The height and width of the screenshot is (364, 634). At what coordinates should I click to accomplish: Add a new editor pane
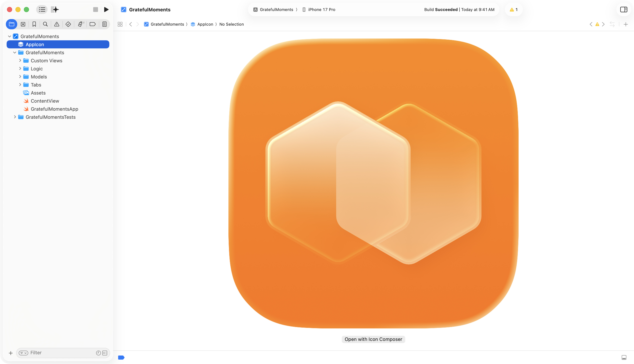626,24
